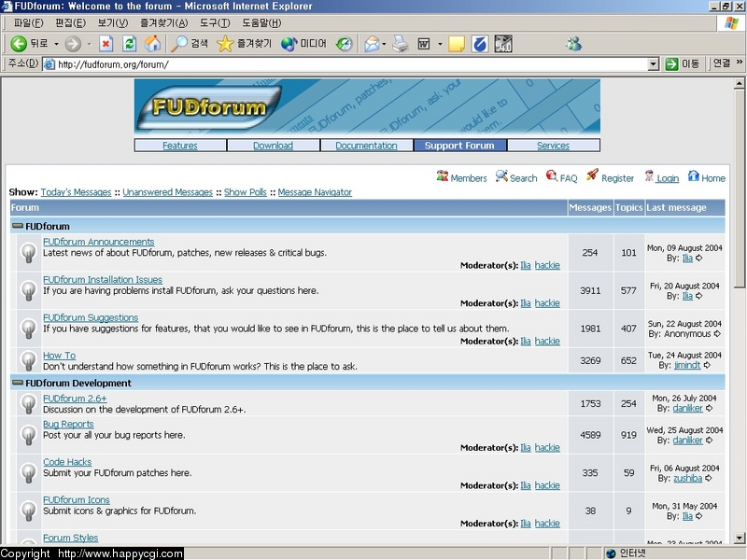This screenshot has height=560, width=747.
Task: Open user zushiba profile link
Action: (687, 478)
